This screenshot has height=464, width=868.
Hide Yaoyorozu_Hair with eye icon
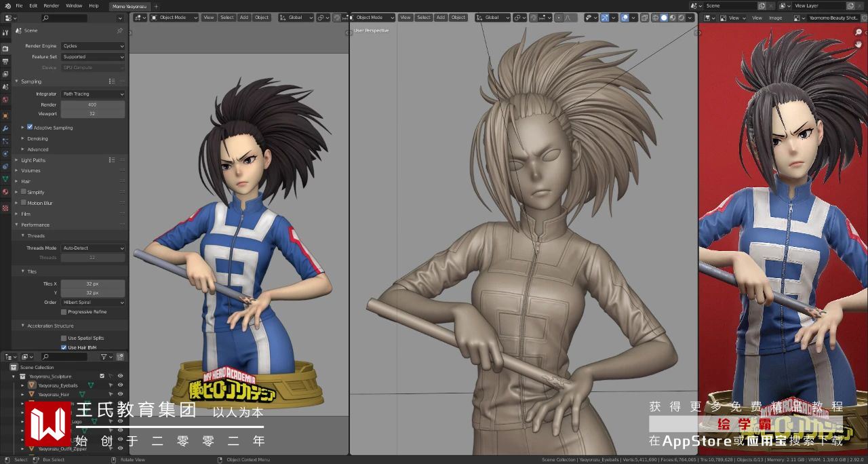click(x=120, y=394)
